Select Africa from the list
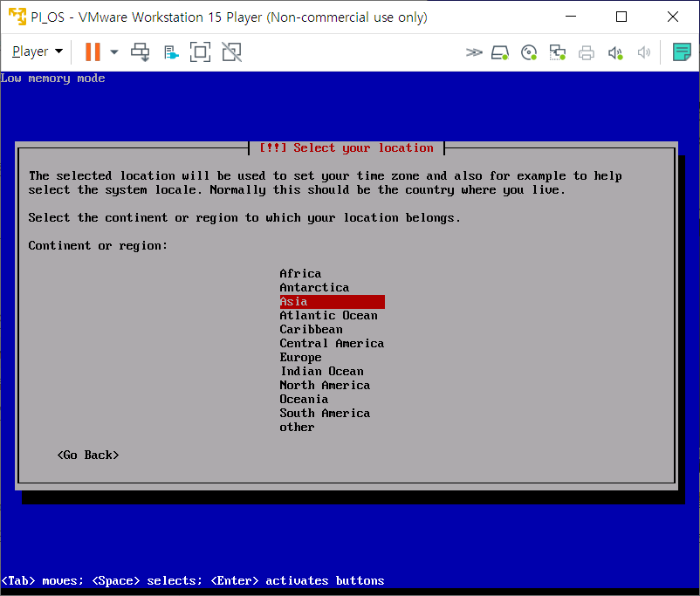The image size is (700, 596). (x=300, y=274)
